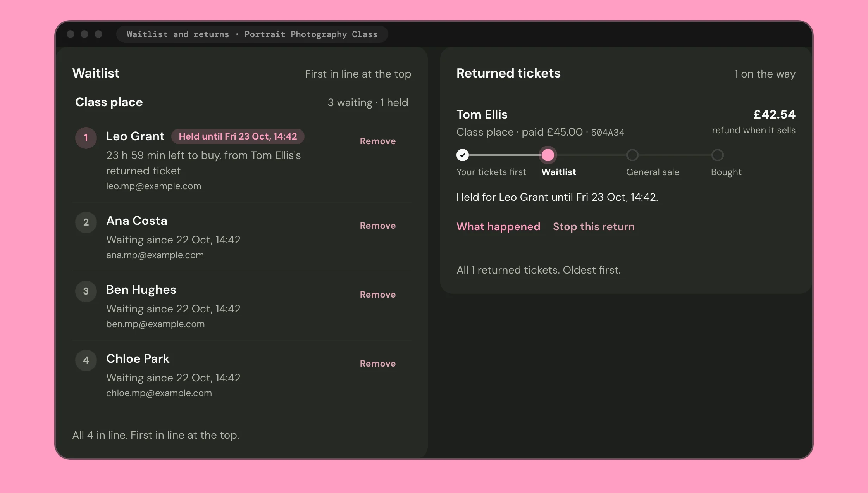Click the name Ana Costa
Image resolution: width=868 pixels, height=493 pixels.
click(137, 221)
